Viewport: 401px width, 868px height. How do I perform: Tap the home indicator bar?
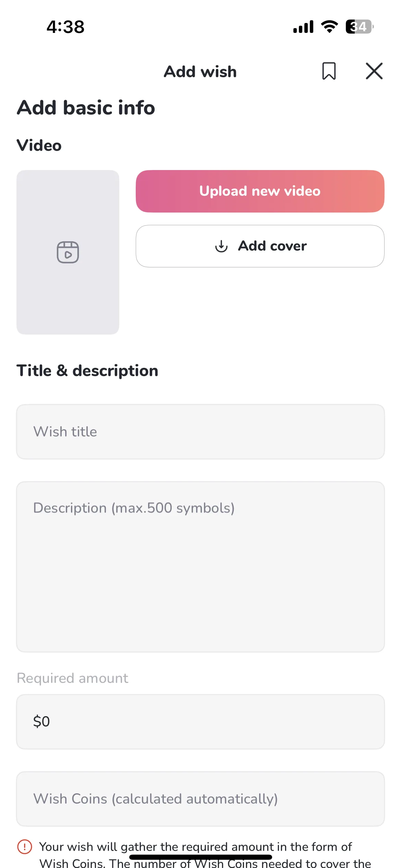point(200,857)
